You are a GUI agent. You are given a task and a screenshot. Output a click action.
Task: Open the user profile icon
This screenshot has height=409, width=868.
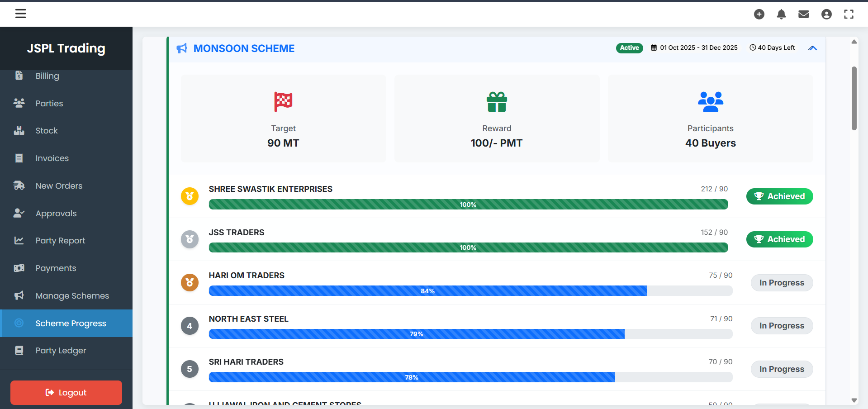pyautogui.click(x=826, y=14)
